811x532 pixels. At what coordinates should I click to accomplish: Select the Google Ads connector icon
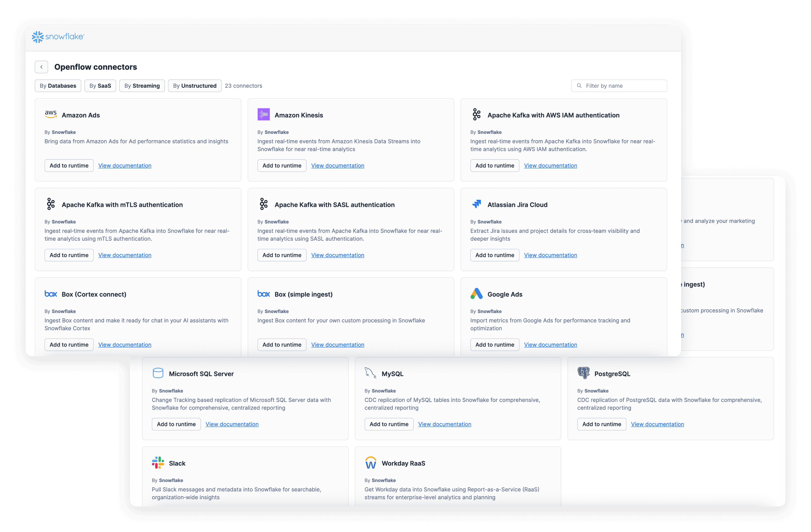click(476, 294)
